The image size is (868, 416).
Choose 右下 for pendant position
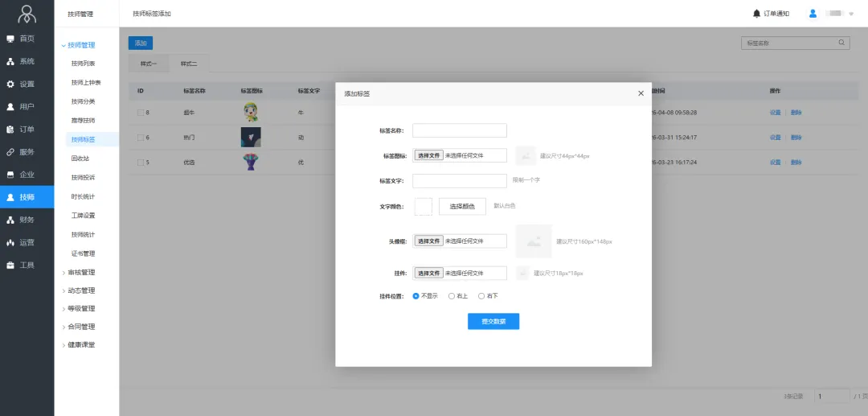tap(481, 296)
